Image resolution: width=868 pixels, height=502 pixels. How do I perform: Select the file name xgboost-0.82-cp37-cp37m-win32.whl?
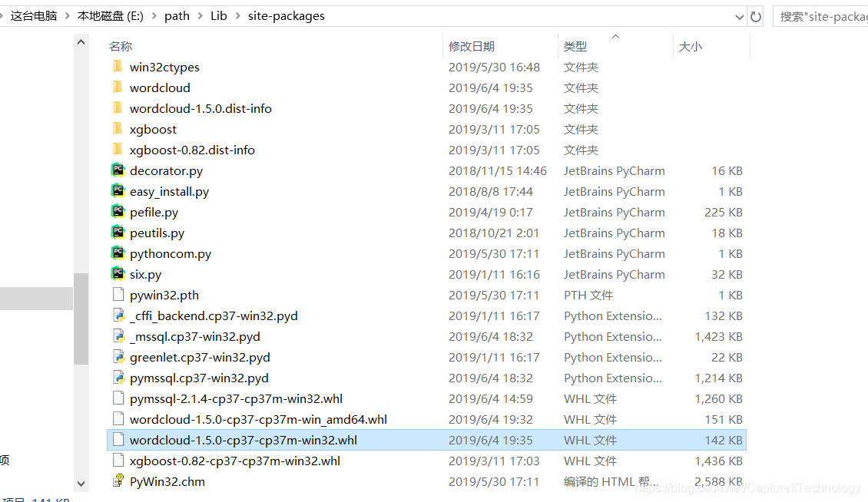click(235, 461)
